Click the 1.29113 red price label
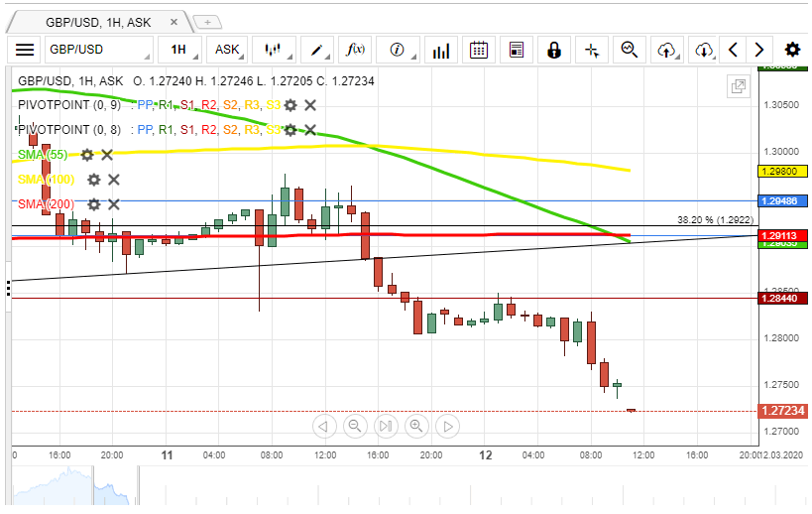This screenshot has height=514, width=812. pyautogui.click(x=782, y=236)
